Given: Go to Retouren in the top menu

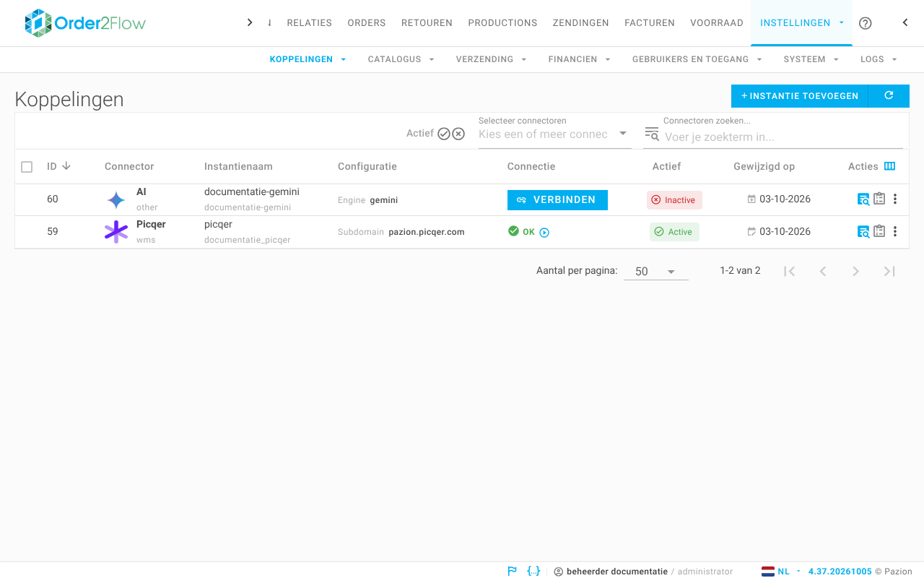Looking at the screenshot, I should [427, 23].
